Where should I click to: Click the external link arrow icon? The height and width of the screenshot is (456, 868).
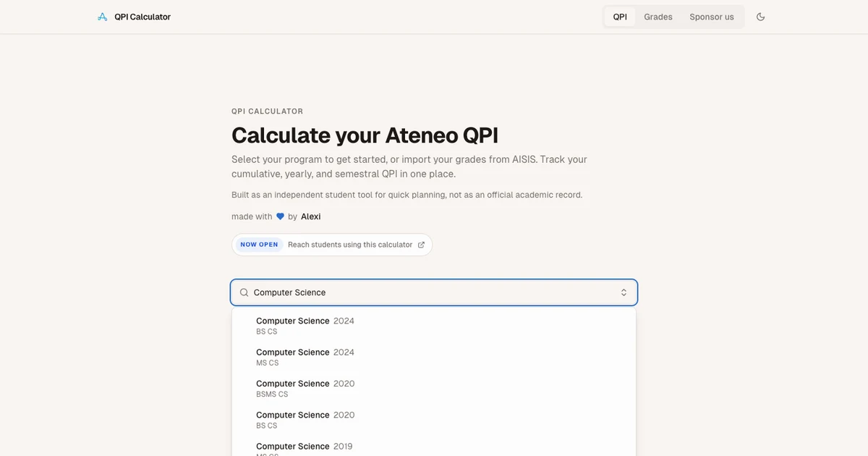421,245
